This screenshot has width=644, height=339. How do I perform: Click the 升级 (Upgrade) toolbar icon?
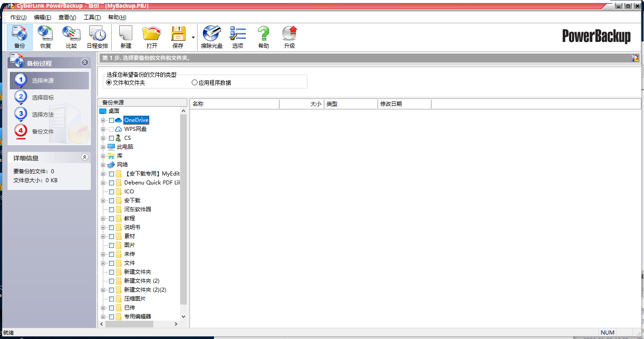[289, 36]
